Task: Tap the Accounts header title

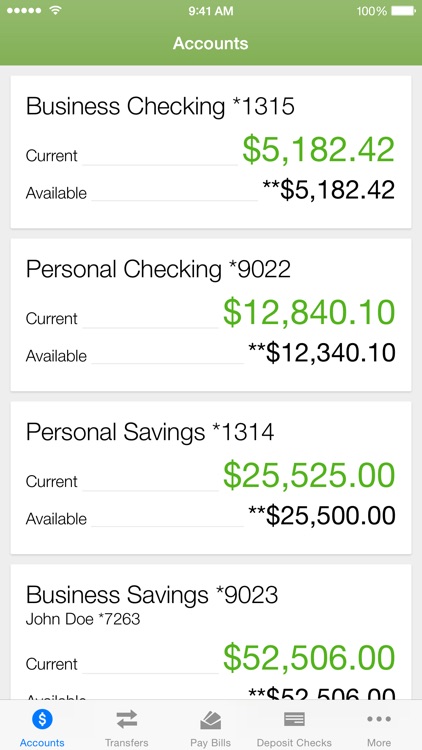Action: click(x=211, y=43)
